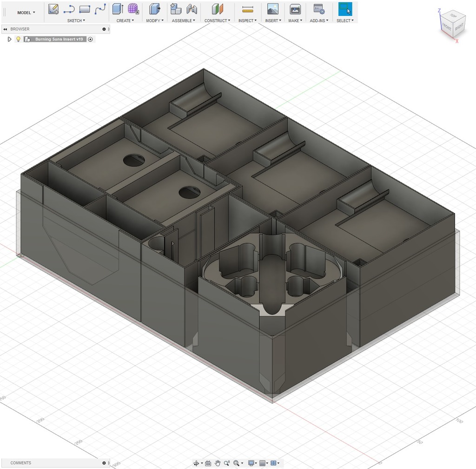Viewport: 476px width, 469px height.
Task: Activate the Burning Suns Insert radio button
Action: tap(90, 39)
